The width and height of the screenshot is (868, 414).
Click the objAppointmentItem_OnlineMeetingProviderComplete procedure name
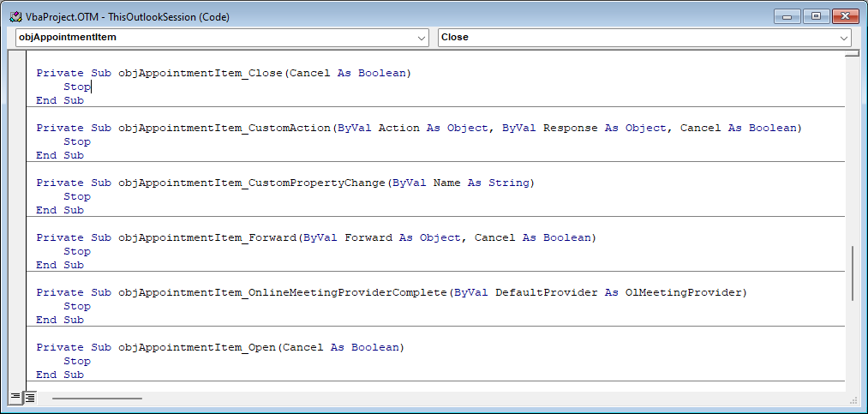tap(282, 292)
